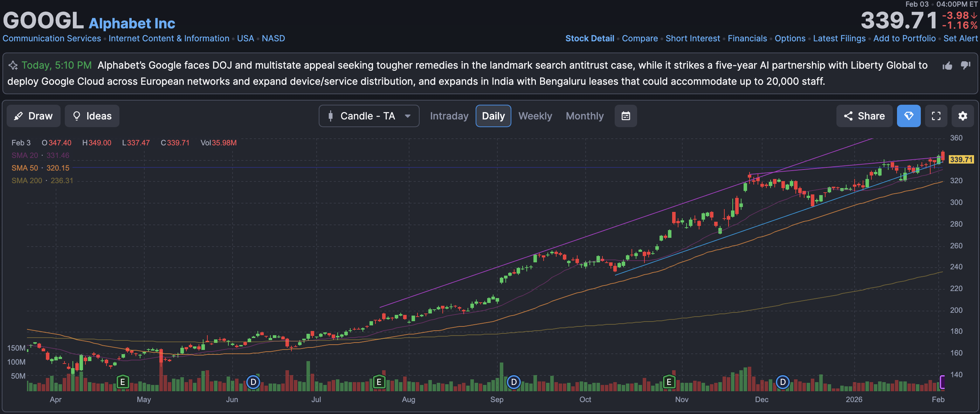Image resolution: width=980 pixels, height=414 pixels.
Task: Toggle the Daily timeframe button
Action: [x=493, y=116]
